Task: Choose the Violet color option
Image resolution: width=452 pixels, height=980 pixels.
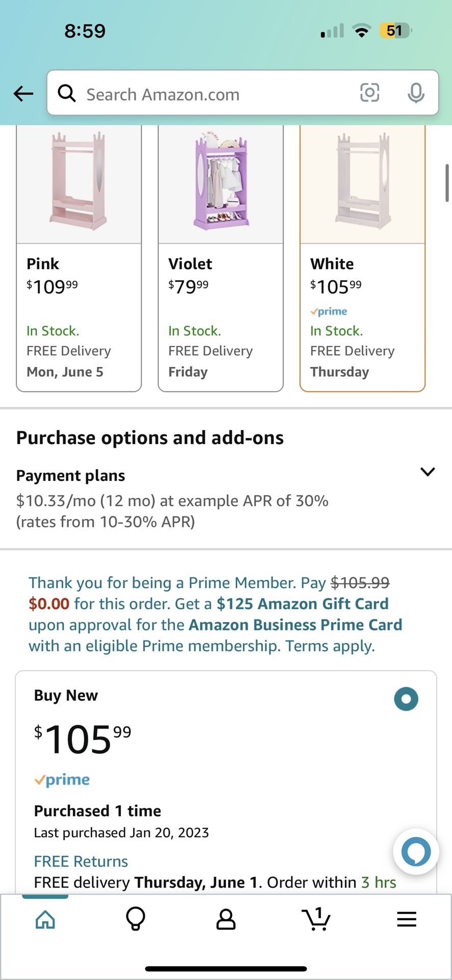Action: click(221, 258)
